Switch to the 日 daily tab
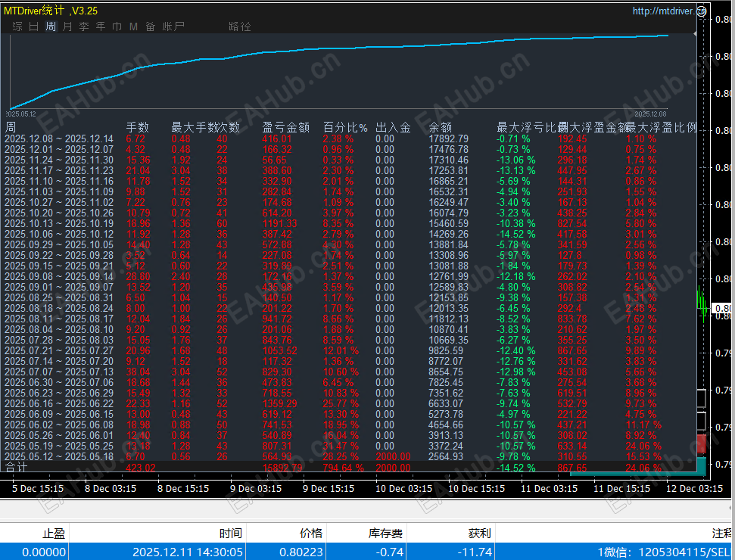 click(34, 26)
